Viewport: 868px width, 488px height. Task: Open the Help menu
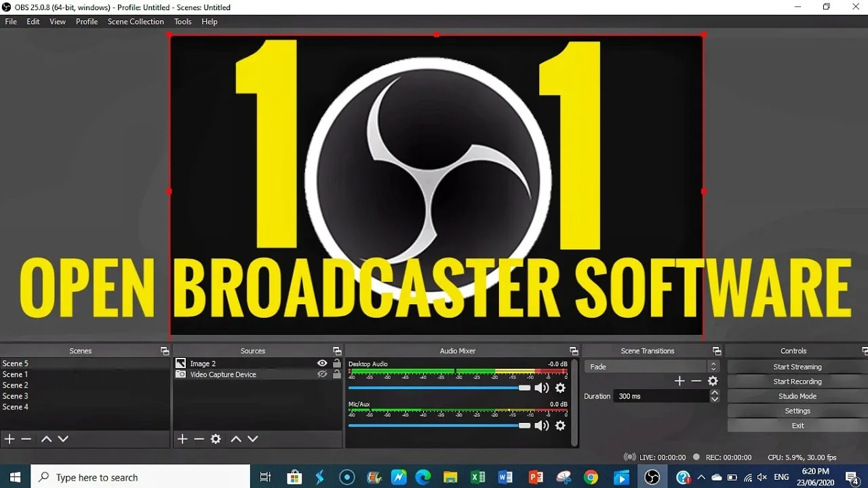tap(210, 22)
